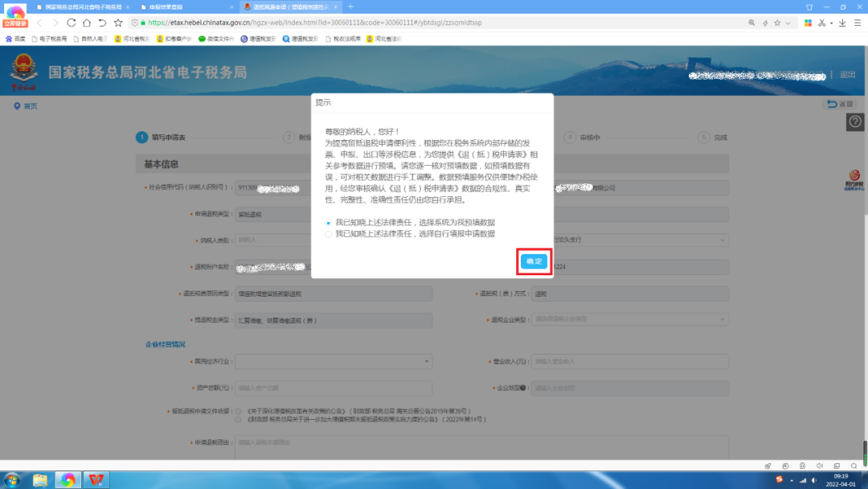Viewport: 868px width, 489px height.
Task: Click the trash icon in the browser status bar
Action: (x=802, y=466)
